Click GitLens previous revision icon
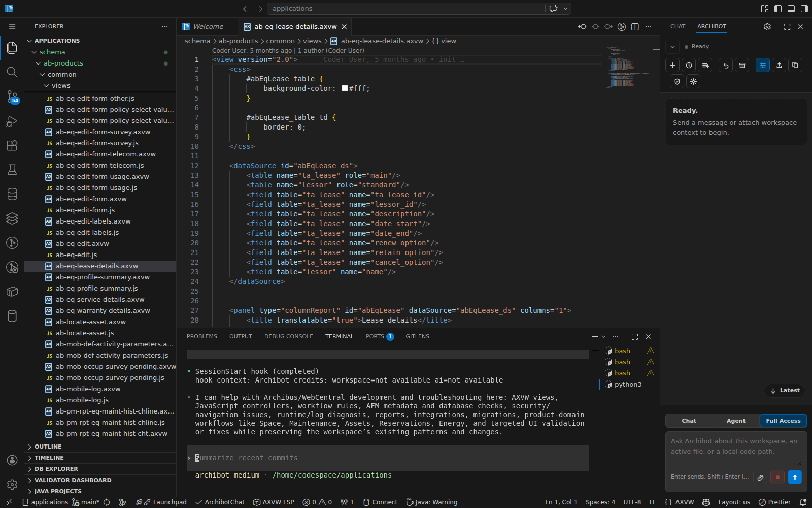This screenshot has width=812, height=508. [582, 27]
